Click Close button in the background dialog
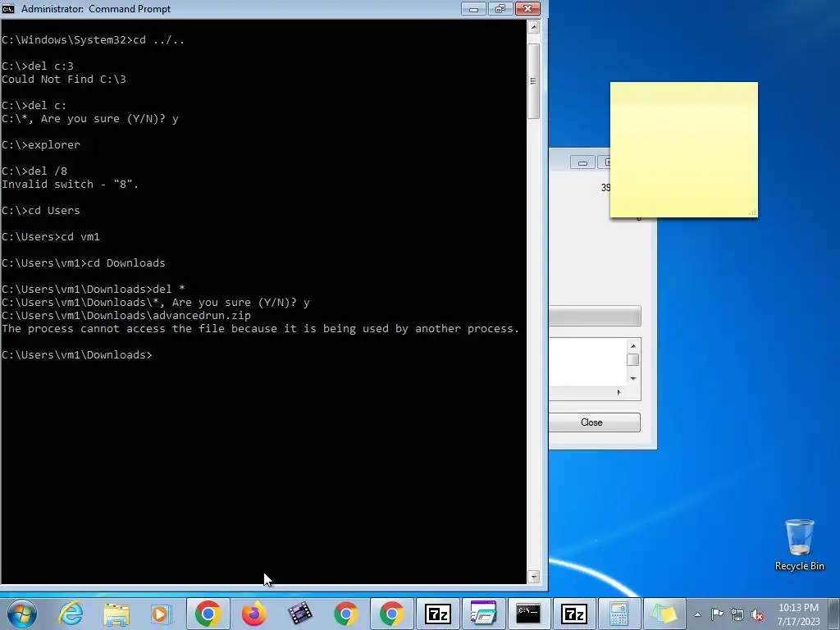 click(594, 422)
